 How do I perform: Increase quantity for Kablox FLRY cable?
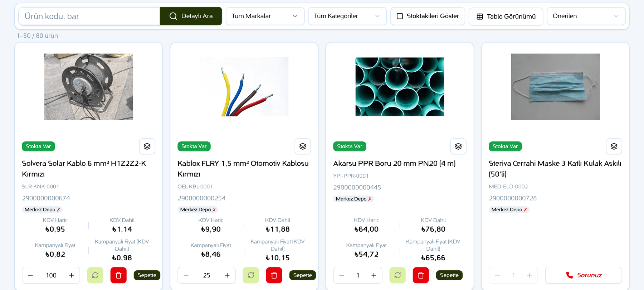[227, 275]
